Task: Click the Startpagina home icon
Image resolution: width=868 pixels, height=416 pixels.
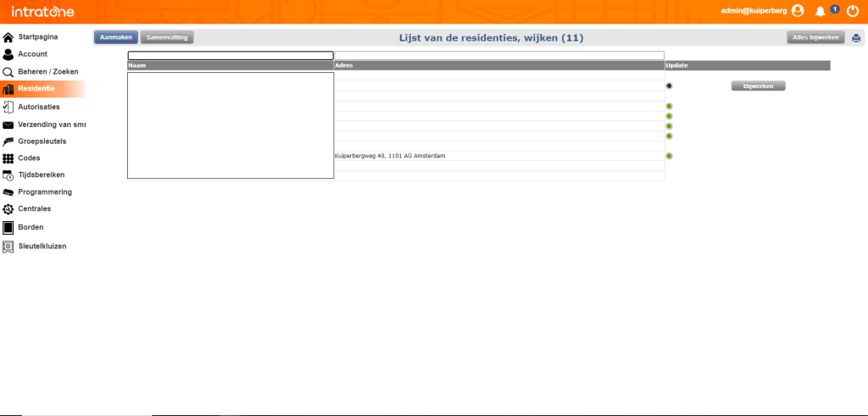Action: click(x=8, y=37)
